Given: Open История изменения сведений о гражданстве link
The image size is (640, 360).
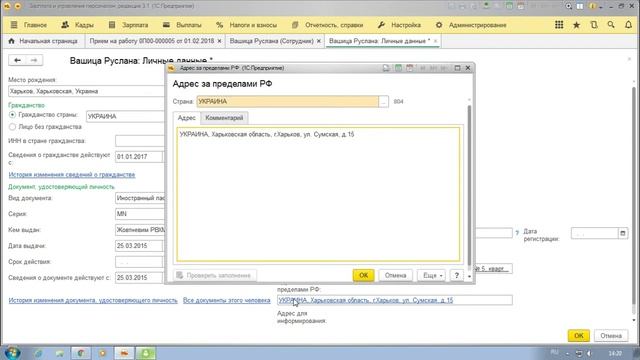Looking at the screenshot, I should click(72, 175).
